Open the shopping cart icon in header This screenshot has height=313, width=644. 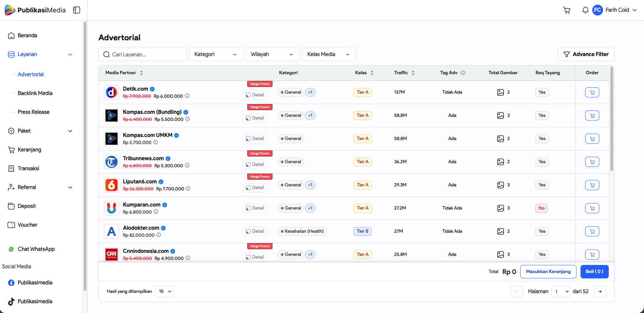567,10
